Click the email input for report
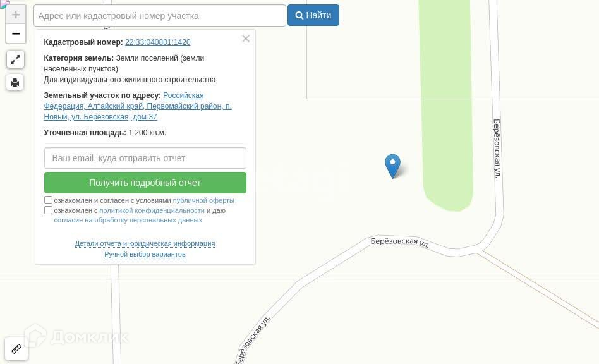Viewport: 599px width, 364px height. click(x=145, y=158)
